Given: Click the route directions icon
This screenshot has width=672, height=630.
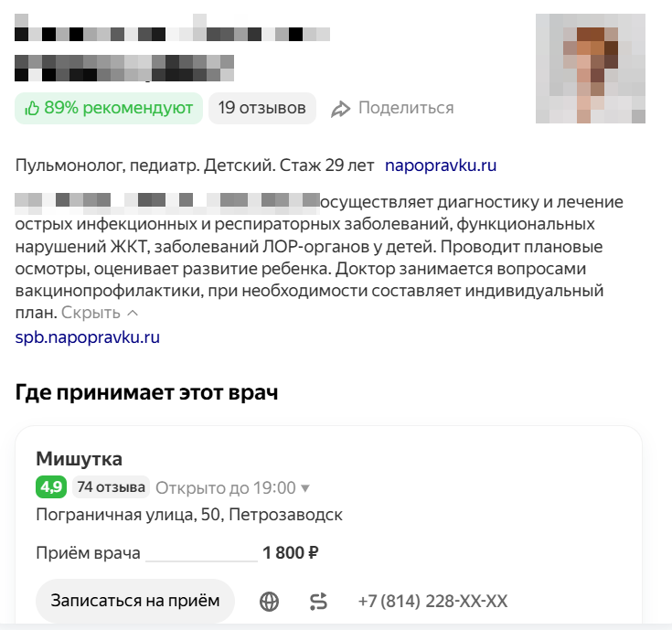Looking at the screenshot, I should point(318,602).
